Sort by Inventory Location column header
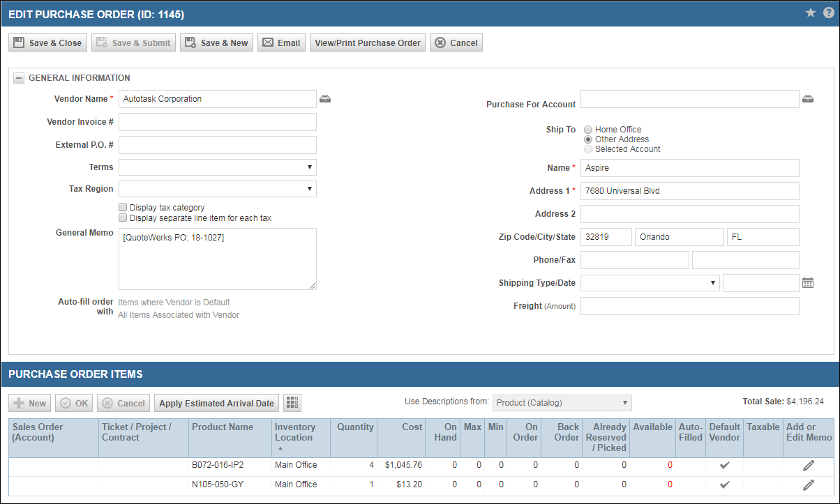The height and width of the screenshot is (504, 840). coord(295,432)
